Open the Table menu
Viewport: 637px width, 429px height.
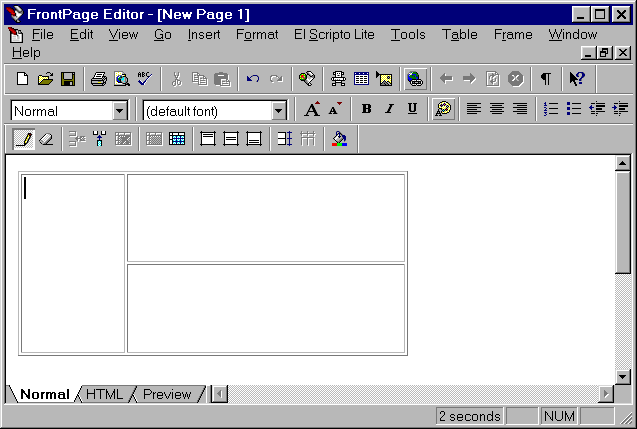coord(459,35)
